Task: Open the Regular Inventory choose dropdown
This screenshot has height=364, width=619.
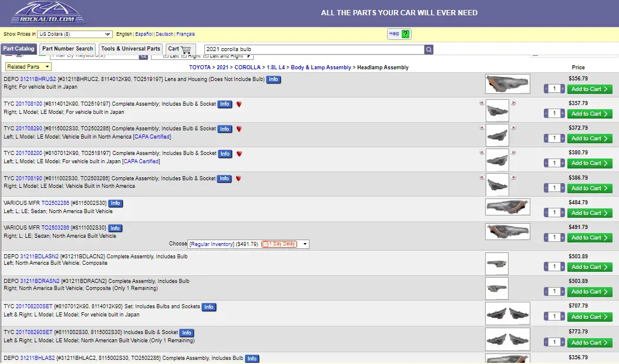Action: coord(248,244)
